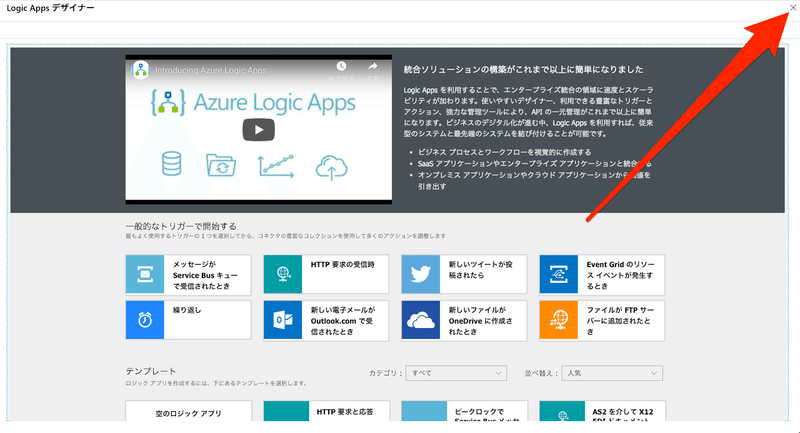Choose the Service Bus キュー message text
The image size is (800, 433).
205,275
